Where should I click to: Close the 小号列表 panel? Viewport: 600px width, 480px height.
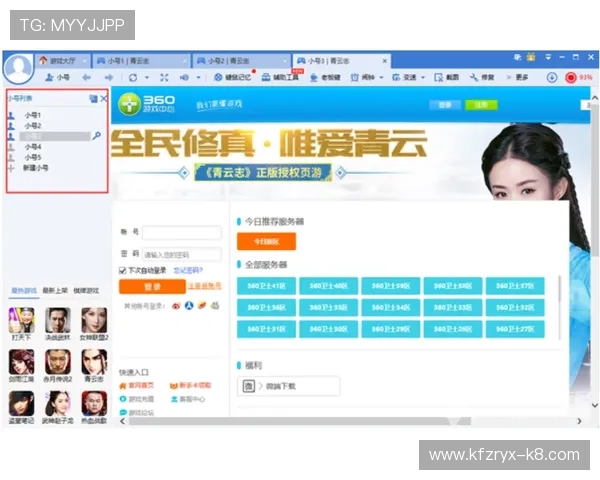coord(104,99)
